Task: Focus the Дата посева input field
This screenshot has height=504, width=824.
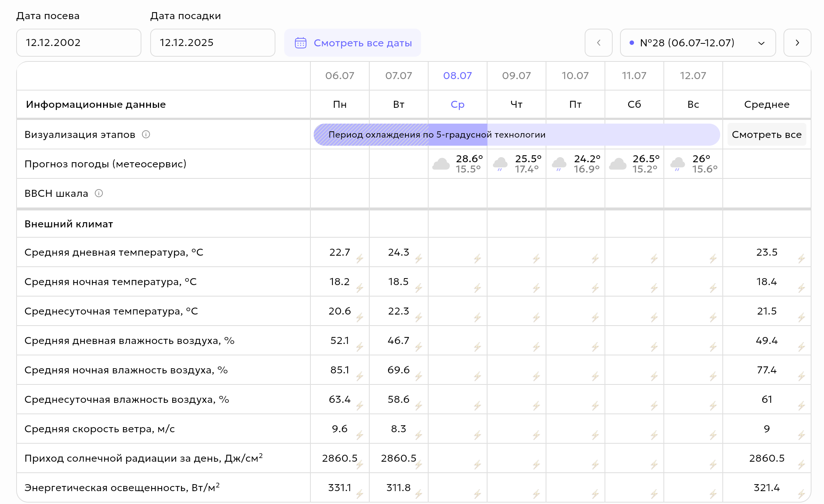Action: coord(79,43)
